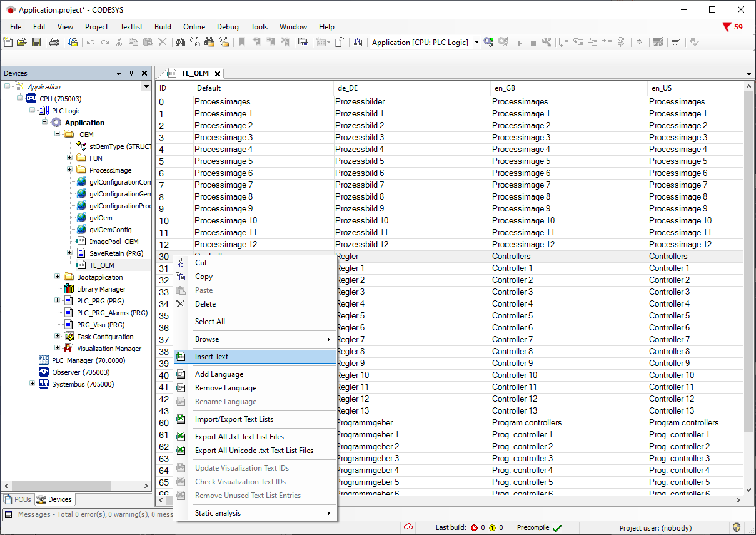Screen dimensions: 756x535
Task: Click the Print icon in the toolbar
Action: click(x=54, y=43)
